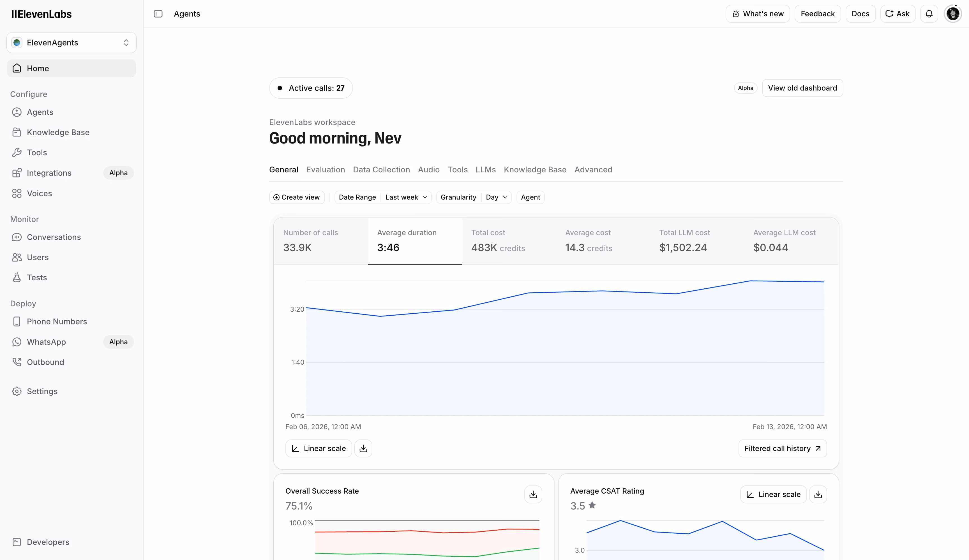This screenshot has width=969, height=560.
Task: Open Filtered call history link
Action: [782, 448]
